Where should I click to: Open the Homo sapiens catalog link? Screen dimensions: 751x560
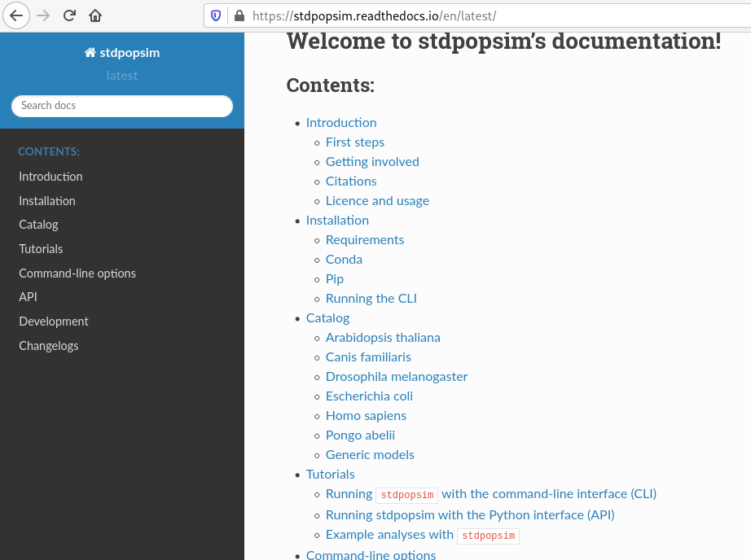pos(366,416)
